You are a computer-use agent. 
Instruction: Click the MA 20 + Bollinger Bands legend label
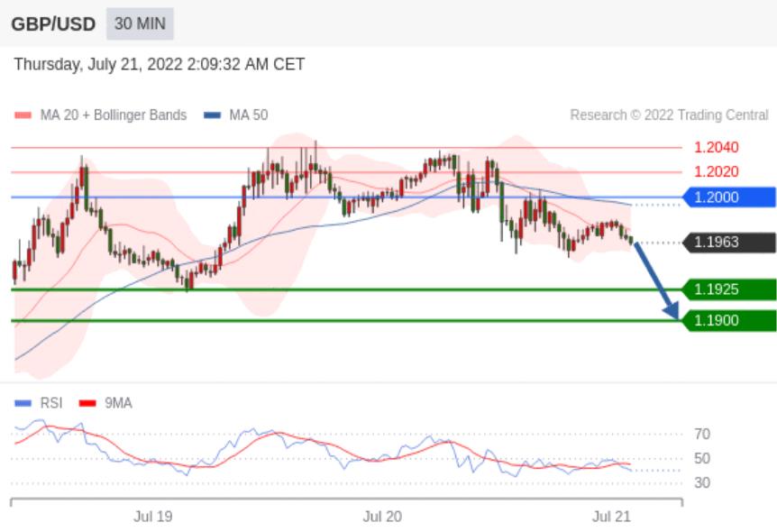click(x=114, y=115)
